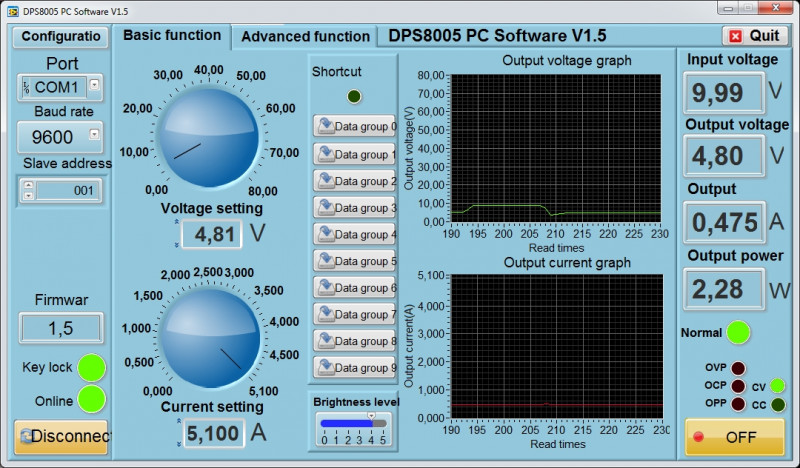
Task: Decrease voltage setting with down arrow
Action: click(177, 245)
